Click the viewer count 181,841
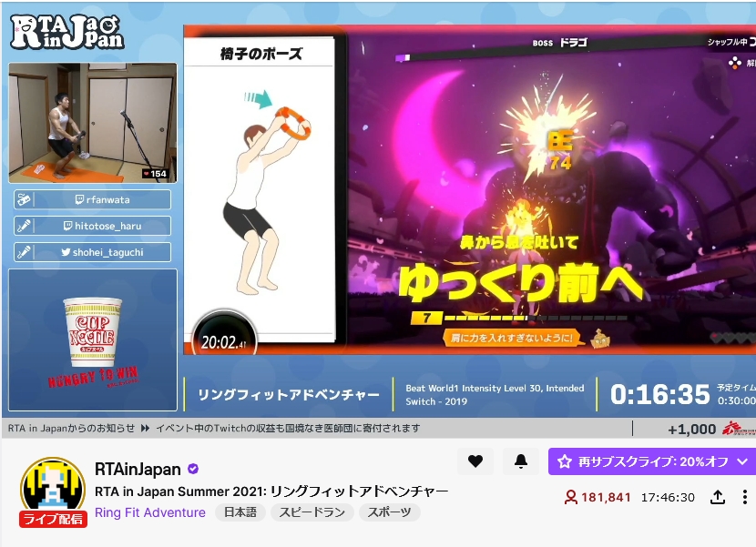This screenshot has height=547, width=756. (598, 497)
